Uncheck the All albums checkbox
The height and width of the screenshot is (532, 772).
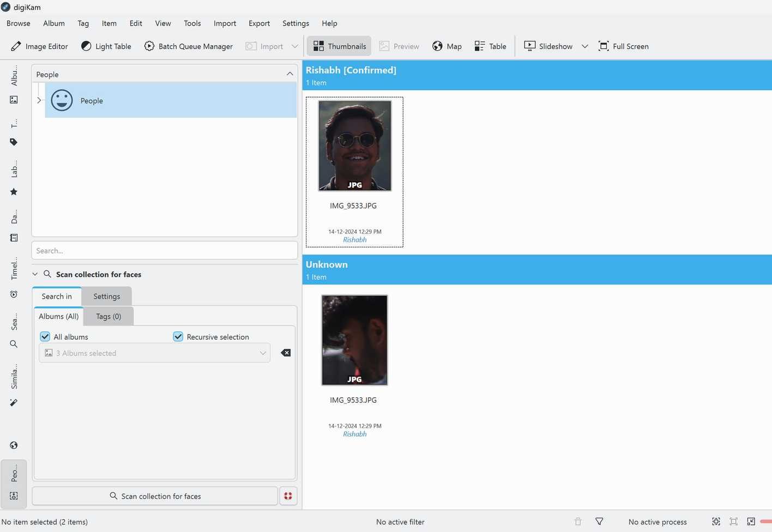tap(45, 336)
